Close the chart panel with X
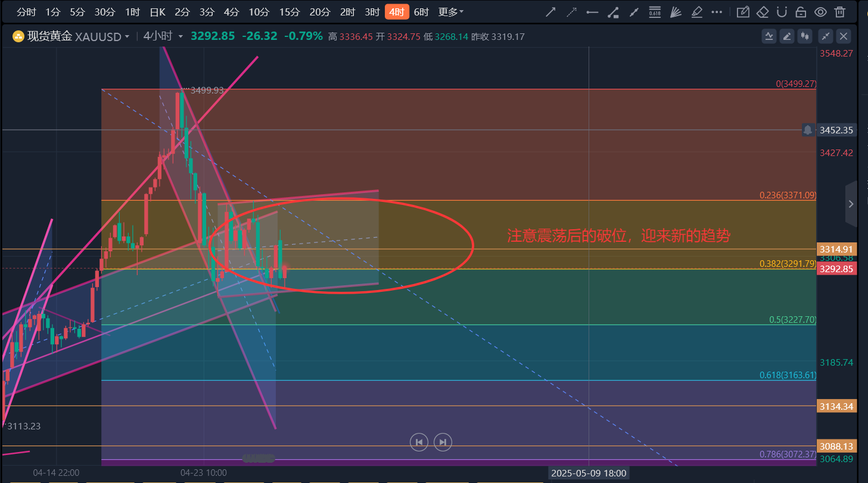This screenshot has width=868, height=483. point(844,36)
